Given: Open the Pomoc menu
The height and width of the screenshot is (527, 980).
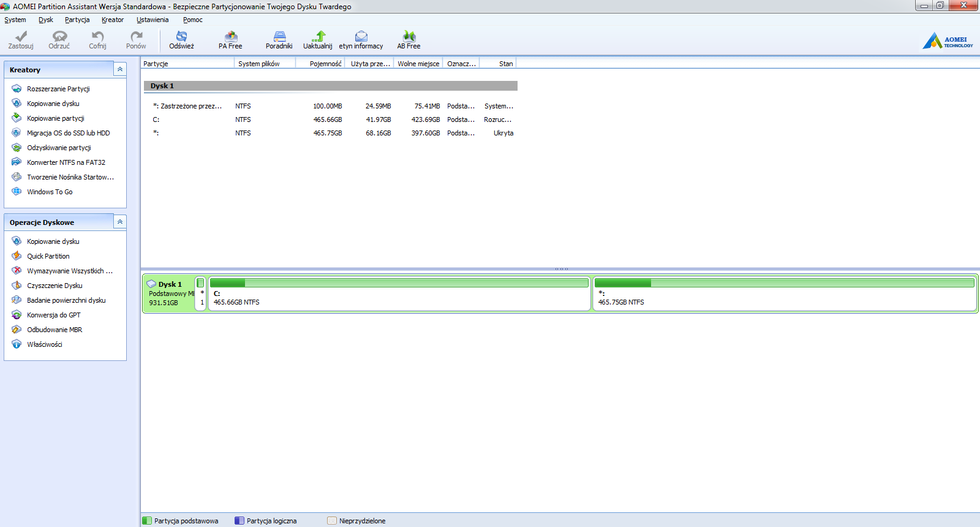Looking at the screenshot, I should click(193, 20).
